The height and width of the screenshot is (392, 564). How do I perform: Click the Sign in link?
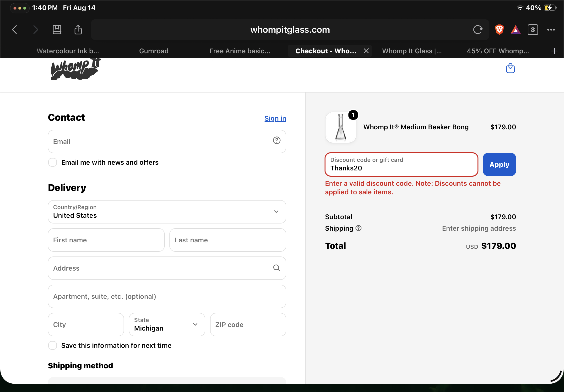pyautogui.click(x=275, y=118)
